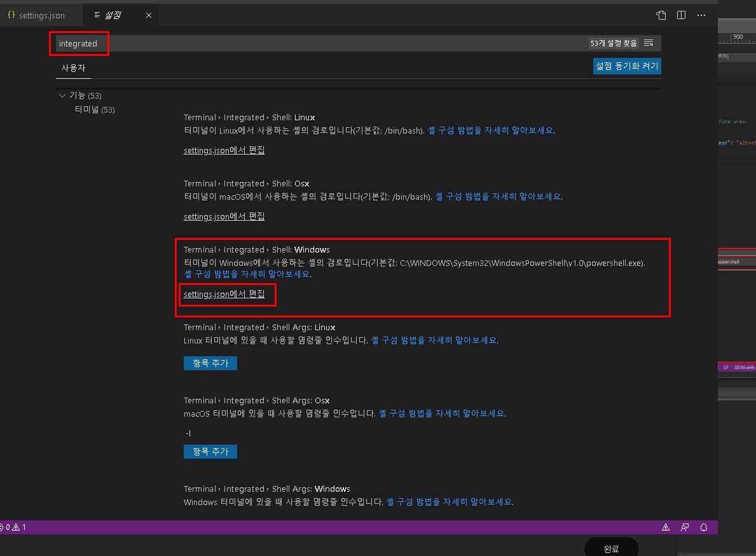
Task: Click the warning triangle icon in status bar
Action: pos(665,527)
